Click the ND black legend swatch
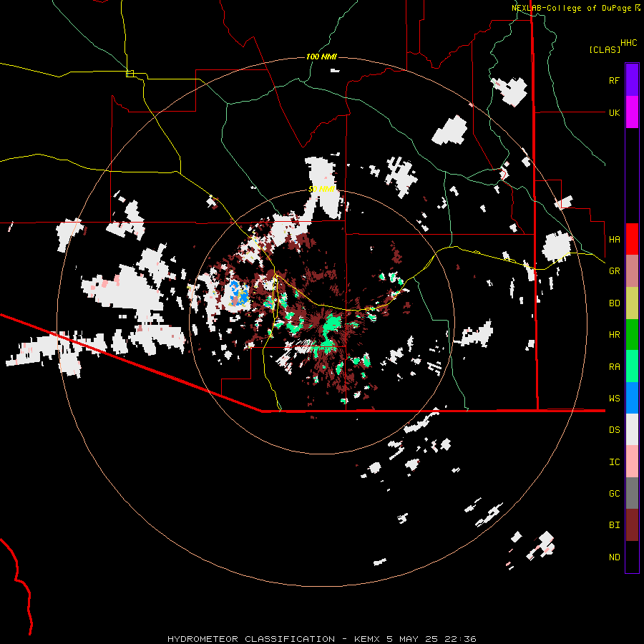Image resolution: width=644 pixels, height=644 pixels. [632, 557]
